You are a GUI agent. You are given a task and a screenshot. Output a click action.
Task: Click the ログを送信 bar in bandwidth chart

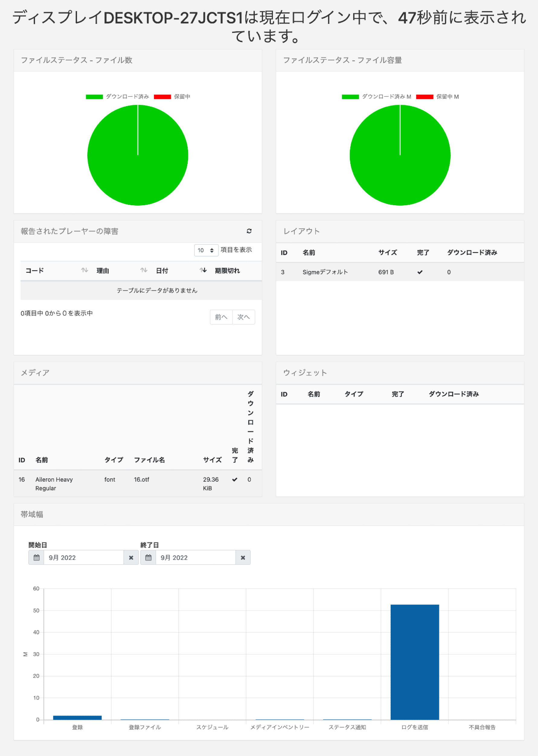pyautogui.click(x=415, y=662)
